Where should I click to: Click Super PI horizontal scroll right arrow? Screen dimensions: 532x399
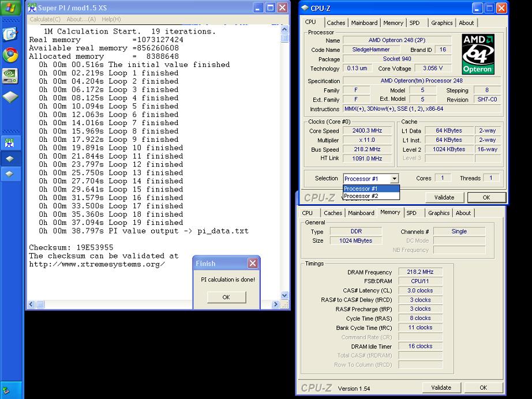[x=275, y=304]
